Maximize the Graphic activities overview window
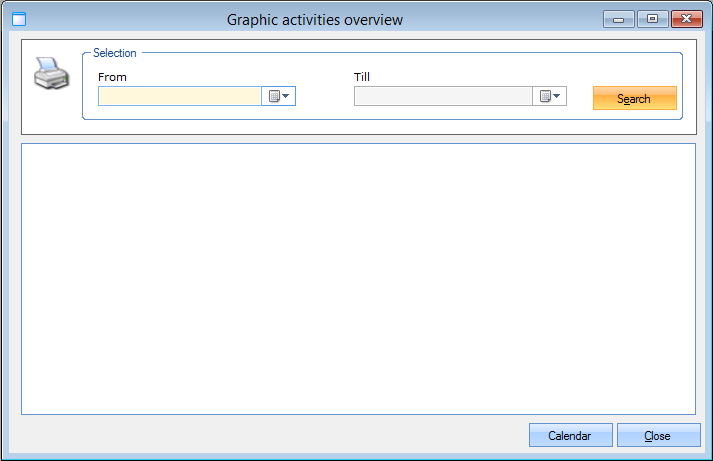Viewport: 713px width, 461px height. 652,19
